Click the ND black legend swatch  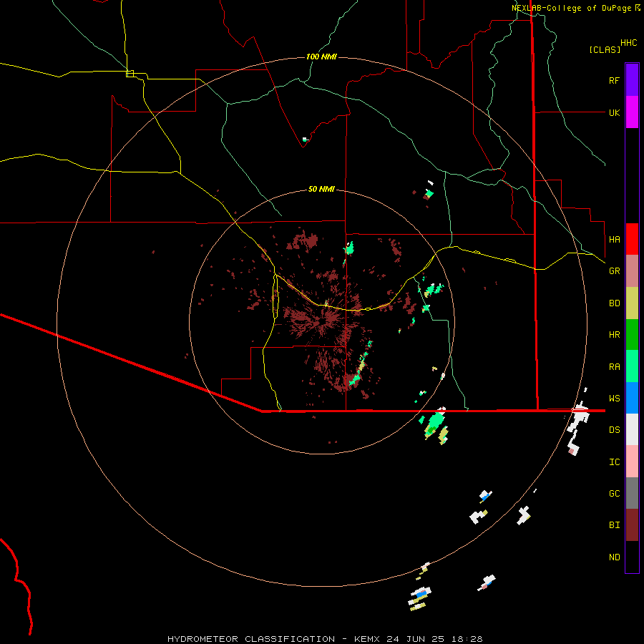point(632,557)
